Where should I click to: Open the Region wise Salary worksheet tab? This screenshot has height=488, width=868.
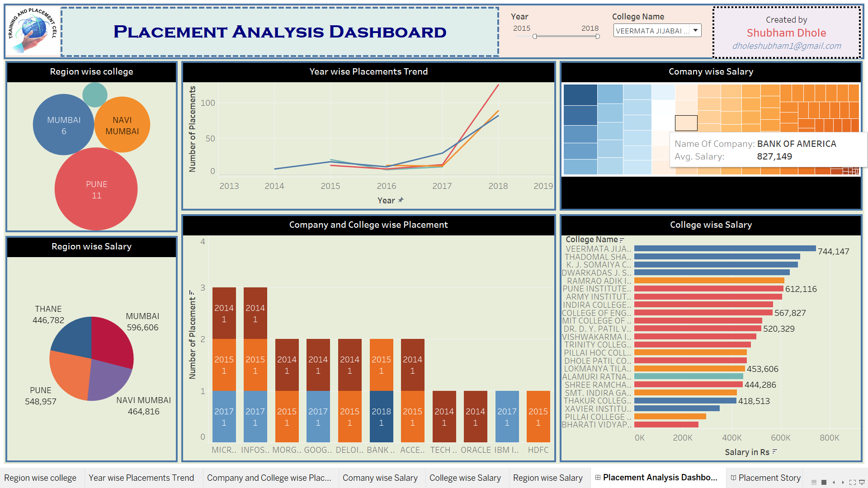(548, 477)
